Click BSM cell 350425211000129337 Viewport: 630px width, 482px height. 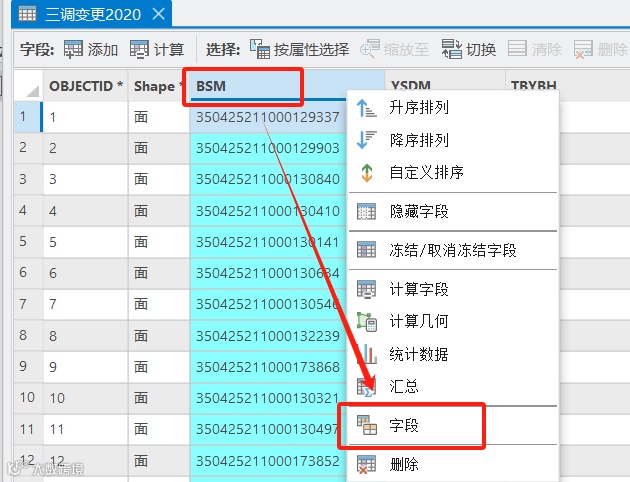[x=268, y=117]
